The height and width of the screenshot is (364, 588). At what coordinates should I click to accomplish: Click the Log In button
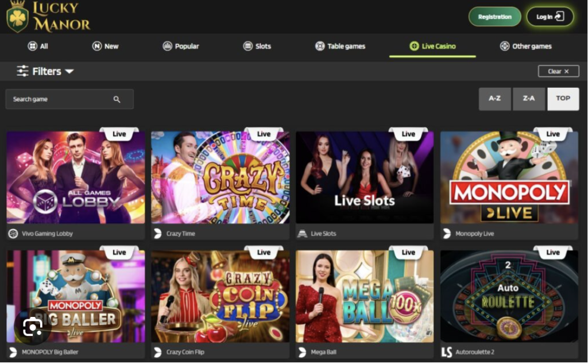coord(550,17)
